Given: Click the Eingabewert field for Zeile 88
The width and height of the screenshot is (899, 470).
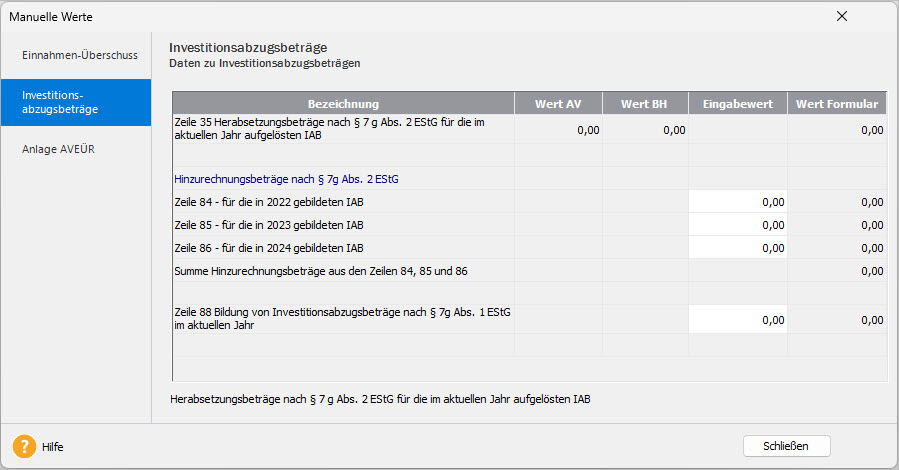Looking at the screenshot, I should (x=737, y=320).
